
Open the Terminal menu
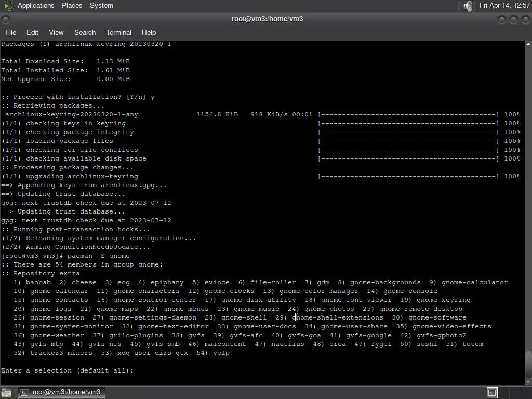(x=118, y=33)
